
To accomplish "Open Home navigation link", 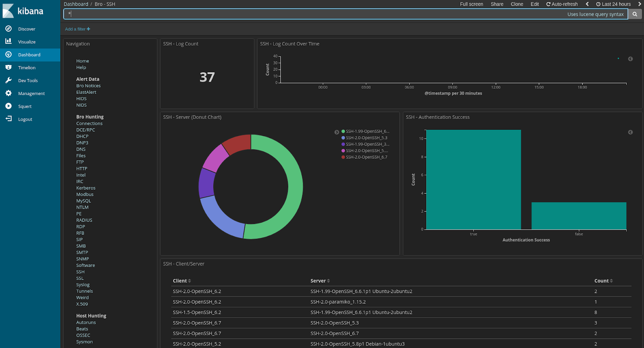I will pos(83,61).
